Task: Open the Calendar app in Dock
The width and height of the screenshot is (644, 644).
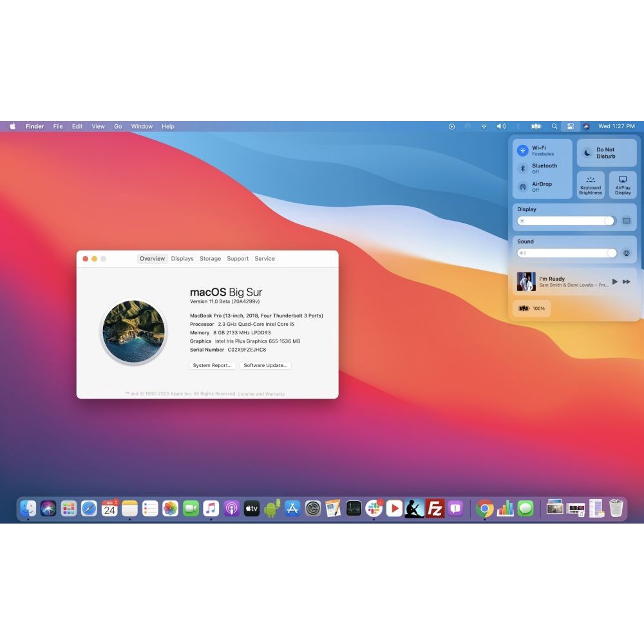Action: pos(109,509)
